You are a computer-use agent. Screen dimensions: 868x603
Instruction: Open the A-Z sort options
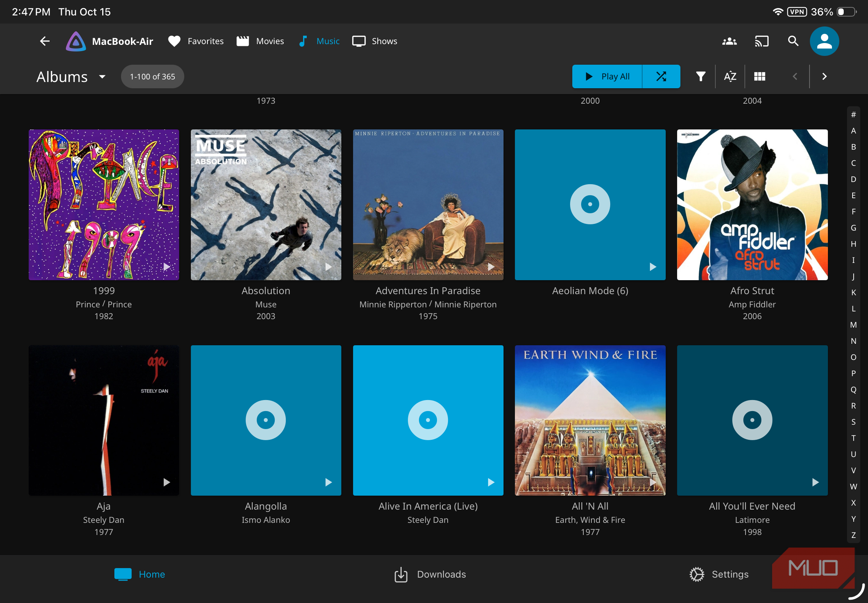tap(730, 77)
